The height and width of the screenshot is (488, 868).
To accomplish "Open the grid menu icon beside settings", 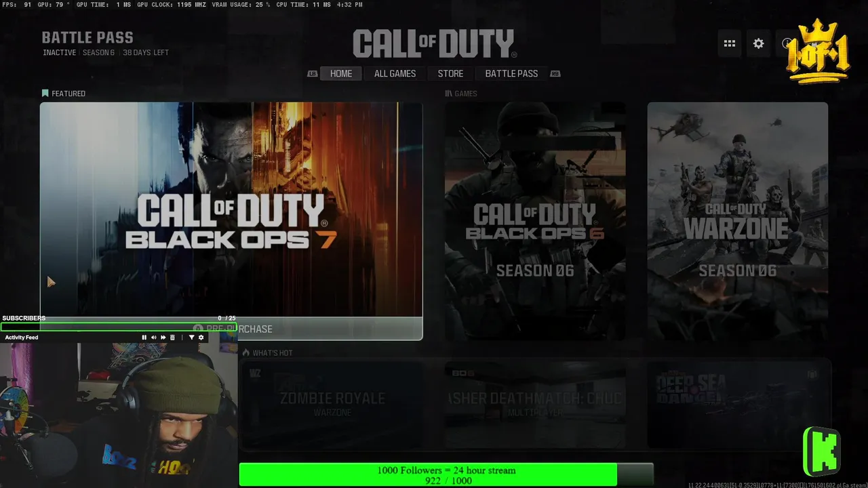I will [730, 43].
